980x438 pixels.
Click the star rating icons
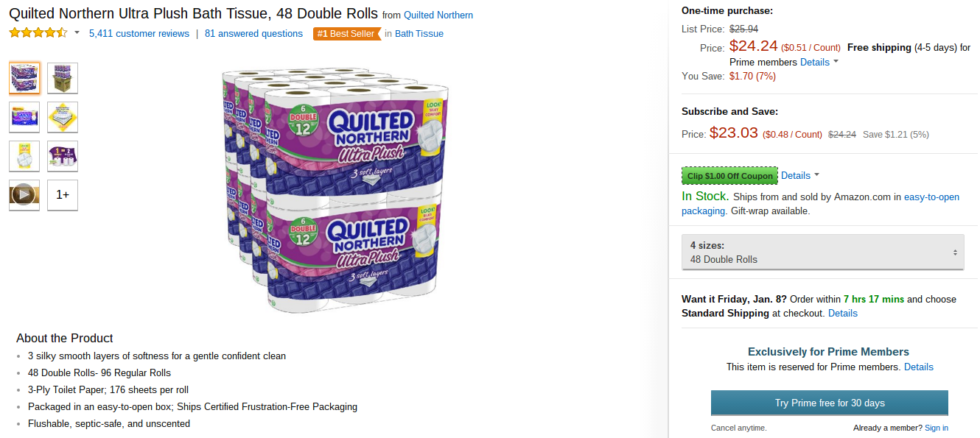click(38, 33)
